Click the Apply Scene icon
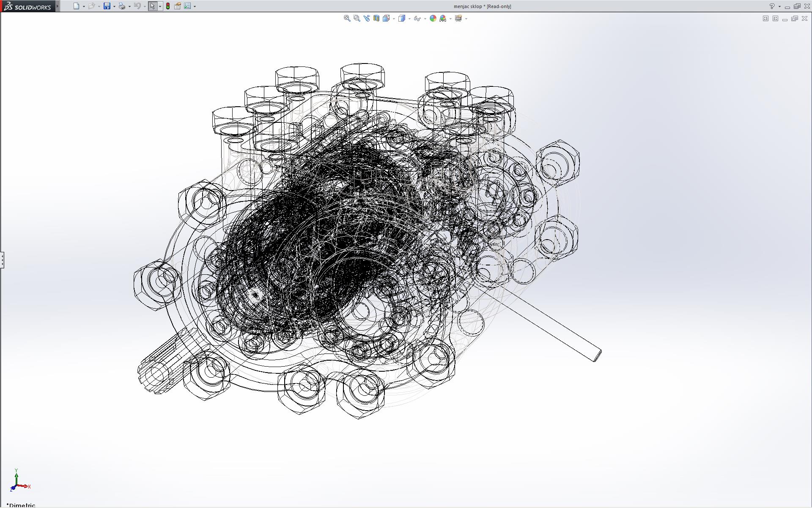 (x=443, y=18)
